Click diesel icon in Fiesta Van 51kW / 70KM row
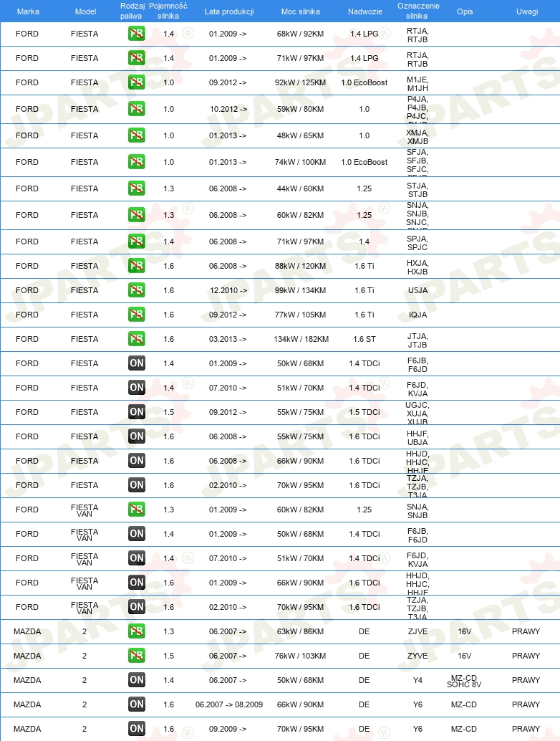The image size is (560, 741). [x=137, y=558]
